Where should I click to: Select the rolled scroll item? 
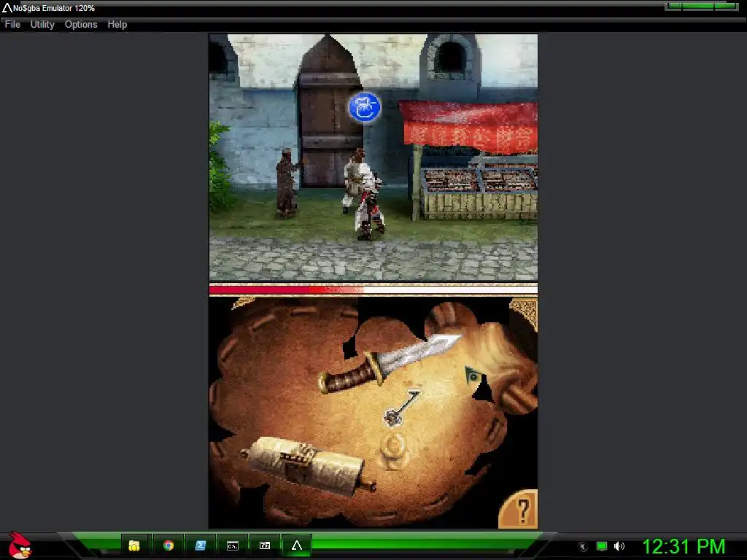[308, 467]
